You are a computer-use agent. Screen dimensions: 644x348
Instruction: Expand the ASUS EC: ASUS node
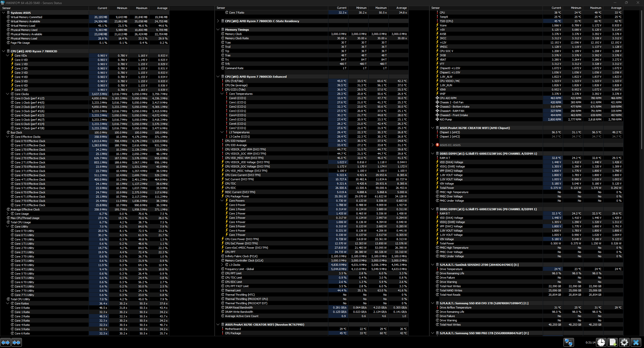(432, 145)
